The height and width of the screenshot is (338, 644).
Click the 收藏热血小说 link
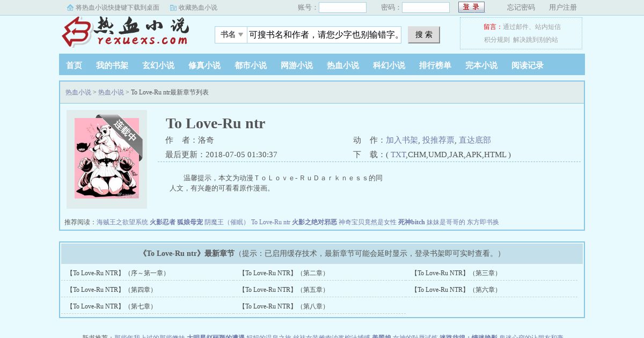tap(198, 8)
